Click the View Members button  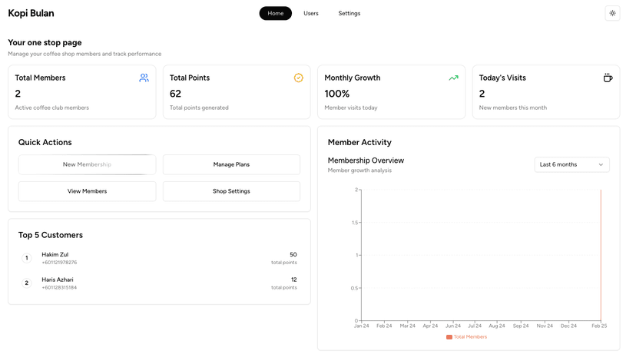tap(87, 191)
